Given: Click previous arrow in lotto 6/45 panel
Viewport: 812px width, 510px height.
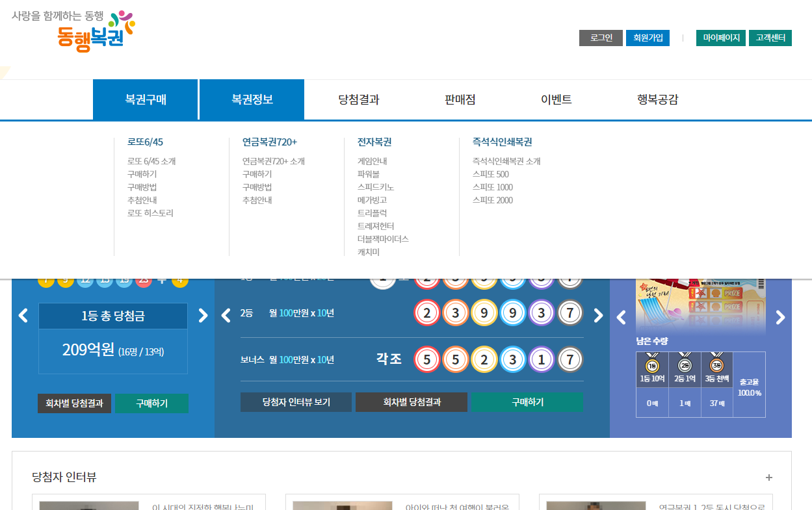Looking at the screenshot, I should point(23,316).
